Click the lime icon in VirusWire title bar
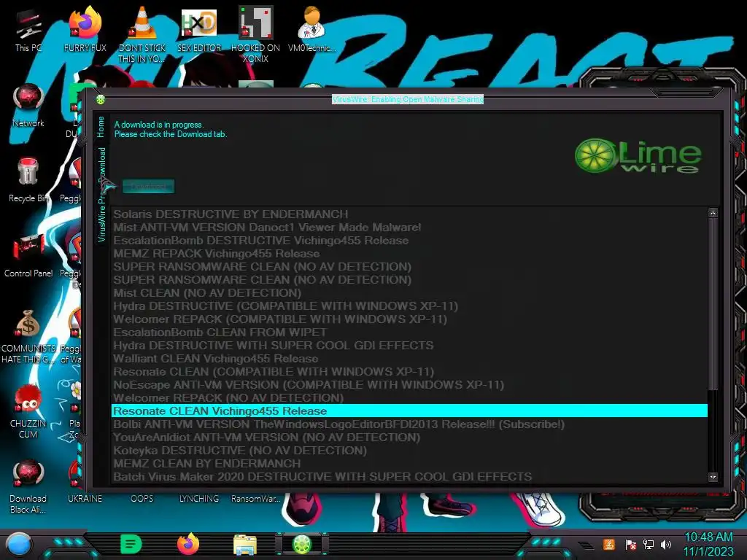747x560 pixels. [101, 99]
